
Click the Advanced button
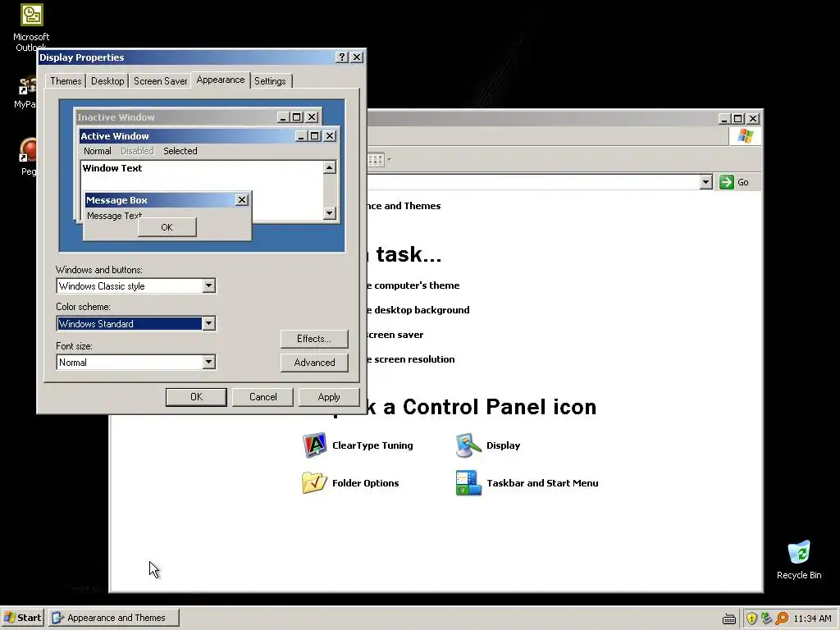tap(314, 362)
